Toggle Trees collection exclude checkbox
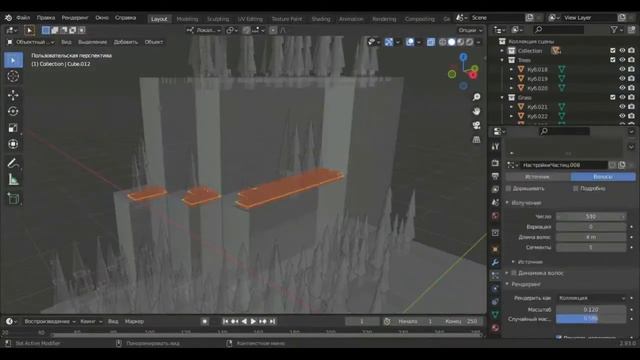 pos(613,60)
